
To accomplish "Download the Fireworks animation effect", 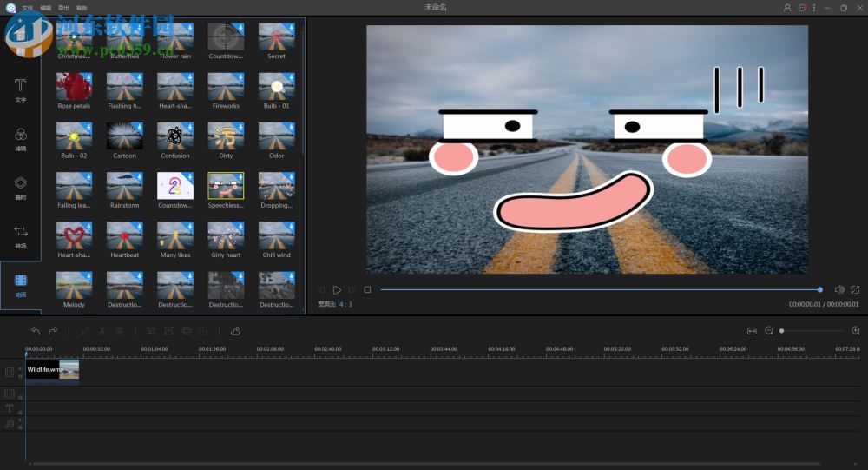I will (239, 78).
